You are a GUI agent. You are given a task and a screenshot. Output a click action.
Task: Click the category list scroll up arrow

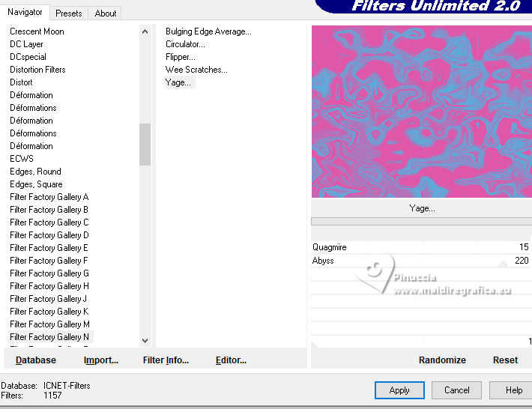(145, 32)
